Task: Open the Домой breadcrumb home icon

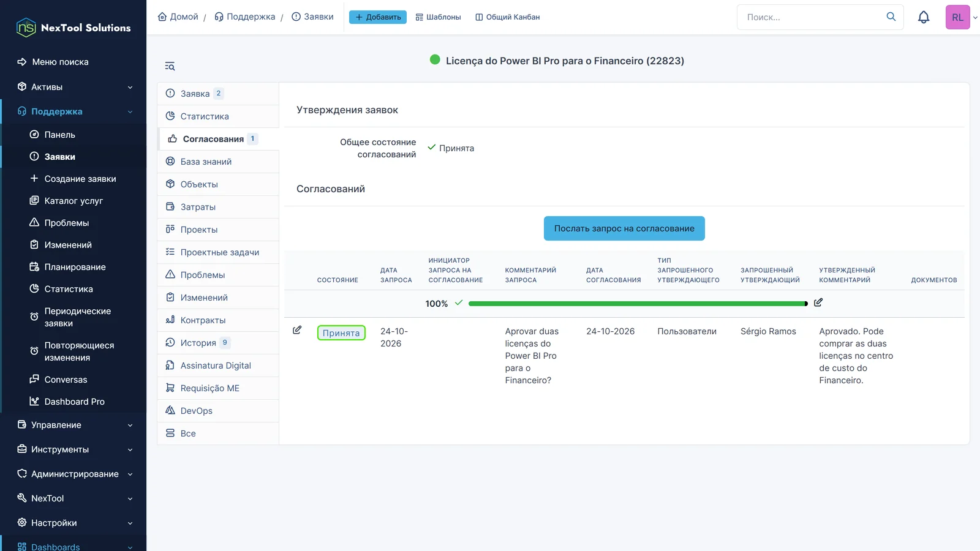Action: point(162,17)
